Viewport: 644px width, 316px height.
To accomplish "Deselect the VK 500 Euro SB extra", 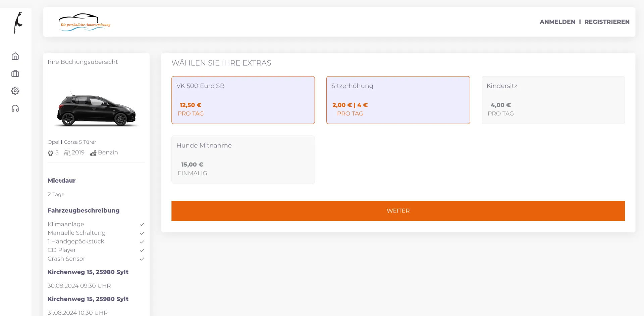I will [x=243, y=100].
